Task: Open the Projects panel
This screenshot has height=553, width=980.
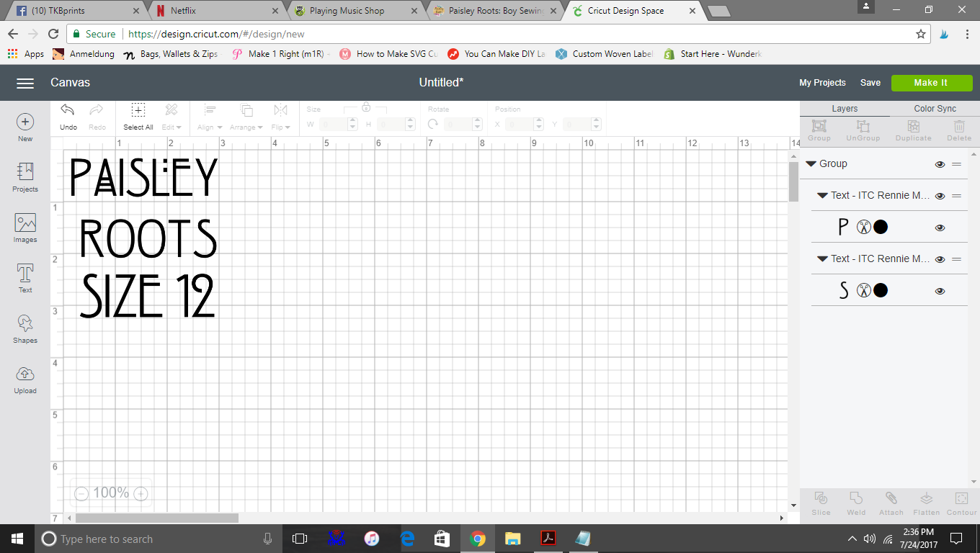Action: click(x=25, y=176)
